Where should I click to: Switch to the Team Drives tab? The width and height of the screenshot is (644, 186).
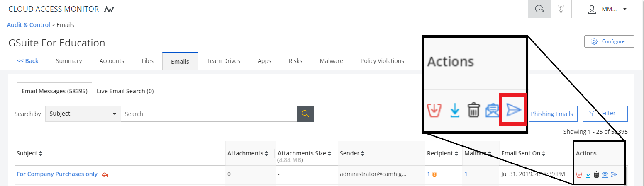pos(223,61)
